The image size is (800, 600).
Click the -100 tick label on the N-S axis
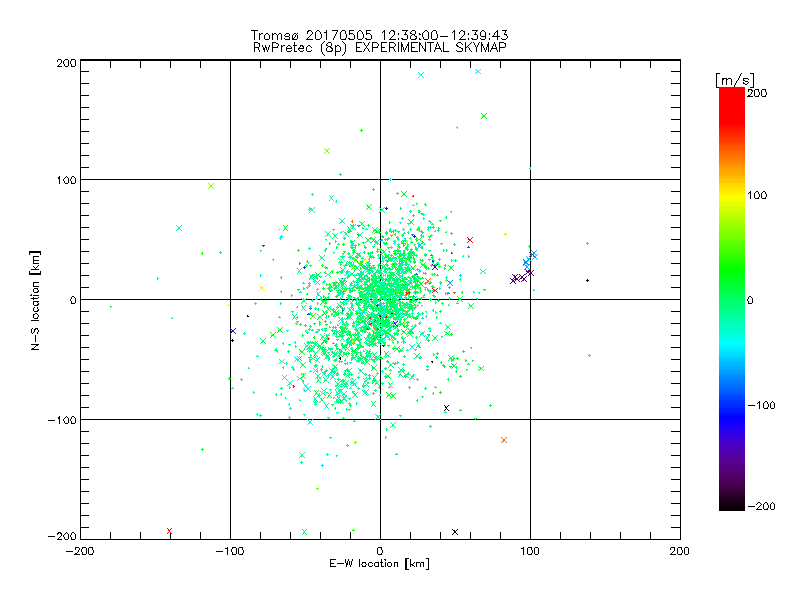click(x=62, y=420)
